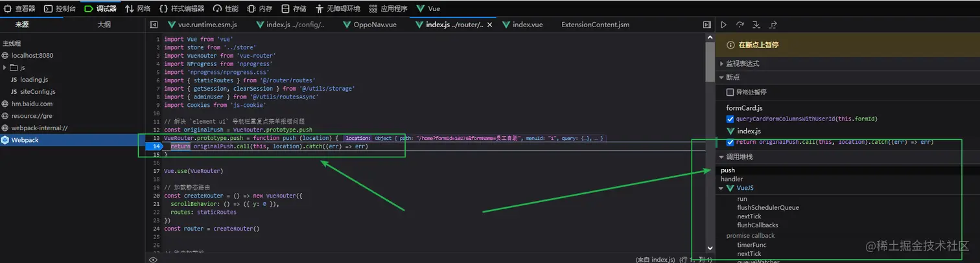The width and height of the screenshot is (980, 263).
Task: Open the ExtensionContent.jsm editor tab
Action: coord(595,25)
